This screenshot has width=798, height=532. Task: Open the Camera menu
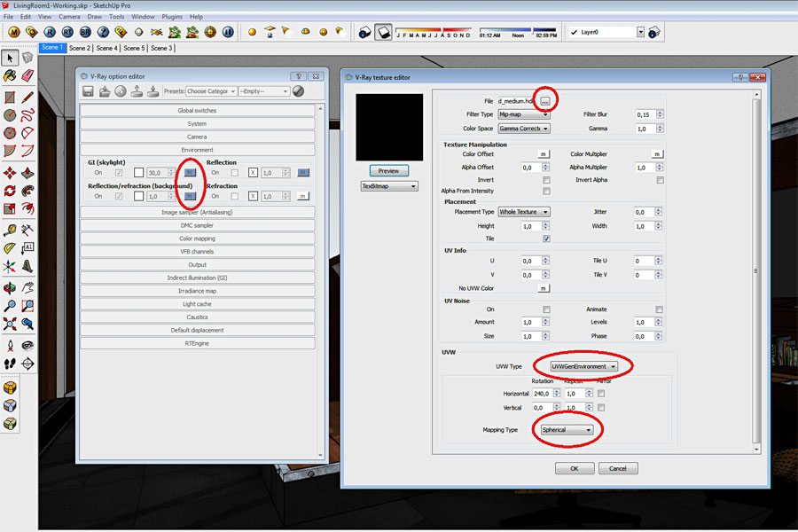[x=69, y=17]
